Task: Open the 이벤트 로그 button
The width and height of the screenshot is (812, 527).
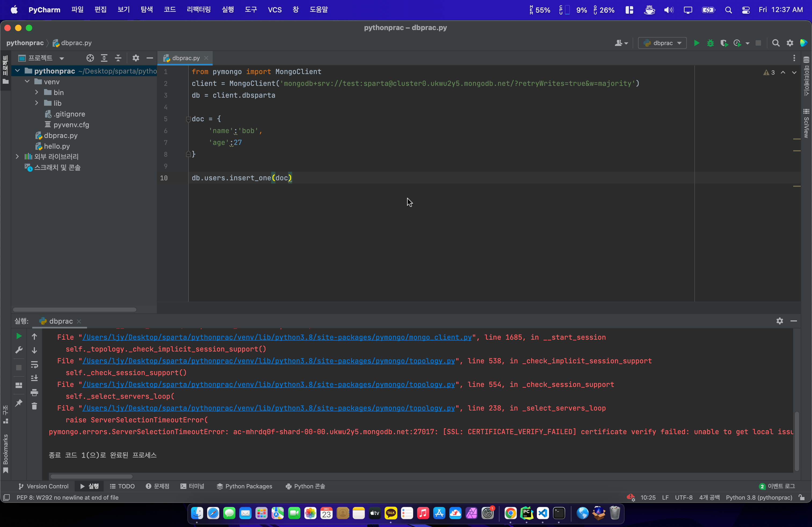Action: [x=777, y=486]
